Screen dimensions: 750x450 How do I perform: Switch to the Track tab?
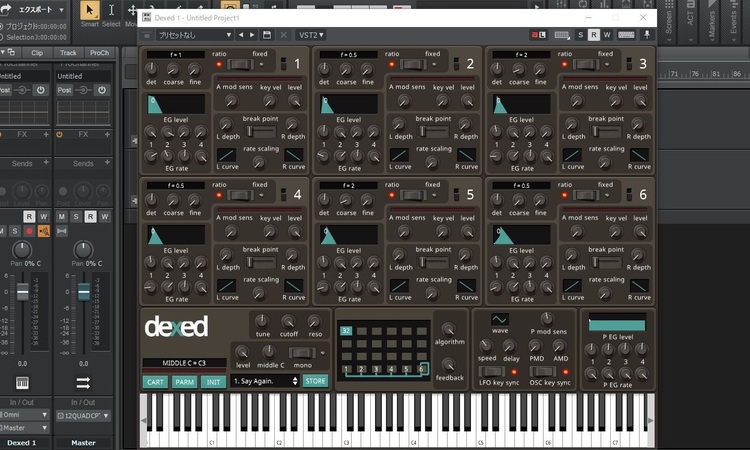68,53
